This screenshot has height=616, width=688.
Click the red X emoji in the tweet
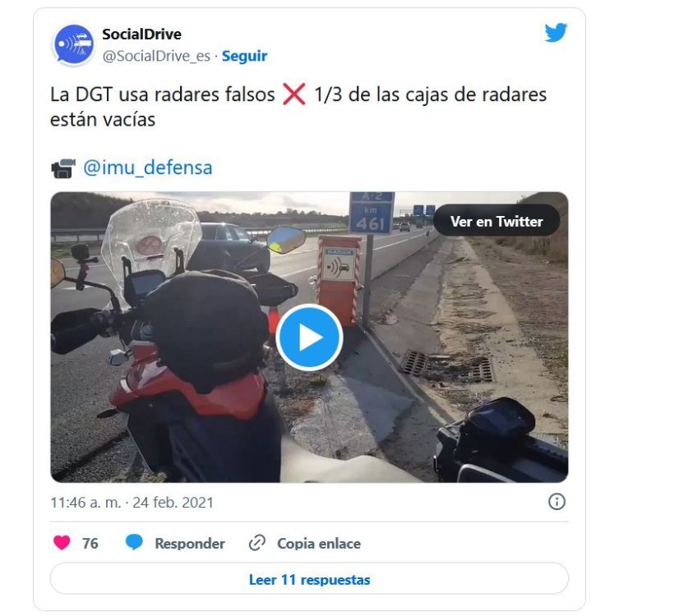click(294, 94)
